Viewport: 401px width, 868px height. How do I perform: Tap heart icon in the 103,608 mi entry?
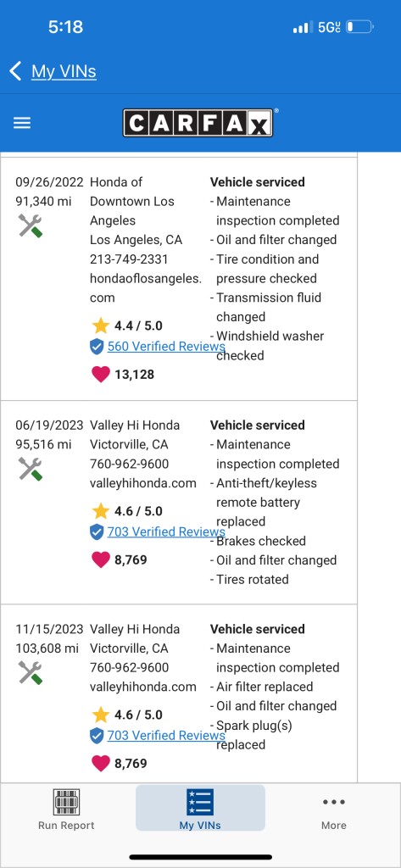(x=101, y=764)
